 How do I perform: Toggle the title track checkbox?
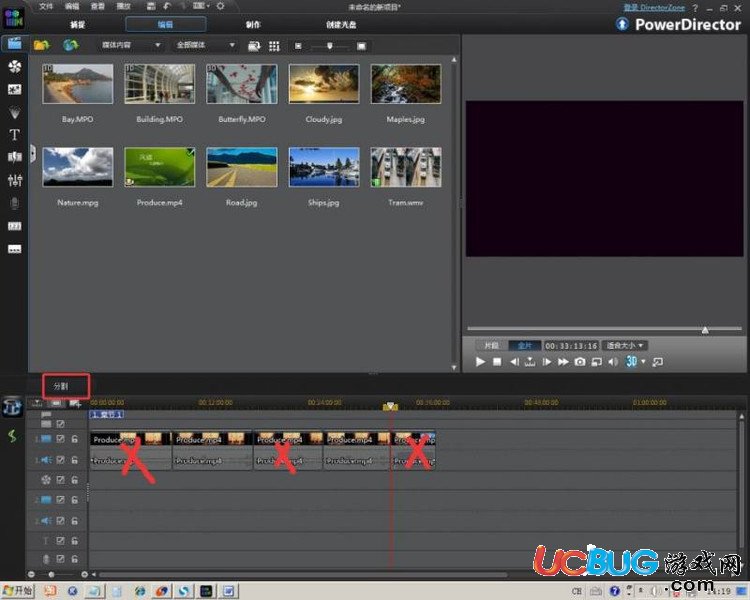pos(60,541)
